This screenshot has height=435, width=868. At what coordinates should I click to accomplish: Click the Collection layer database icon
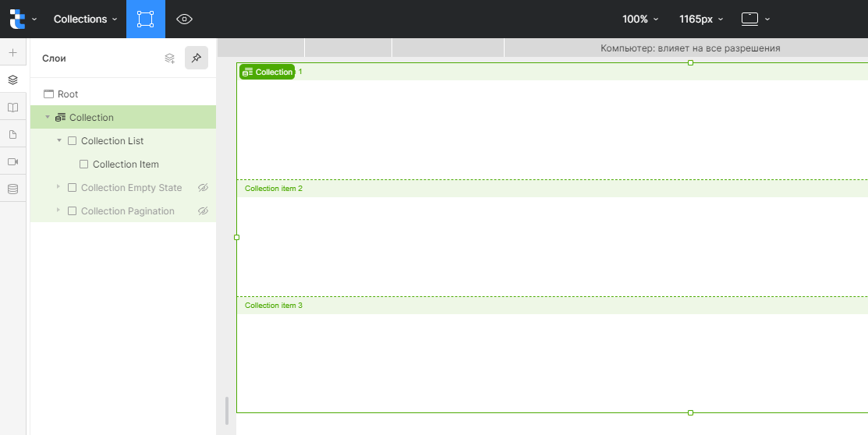coord(61,118)
